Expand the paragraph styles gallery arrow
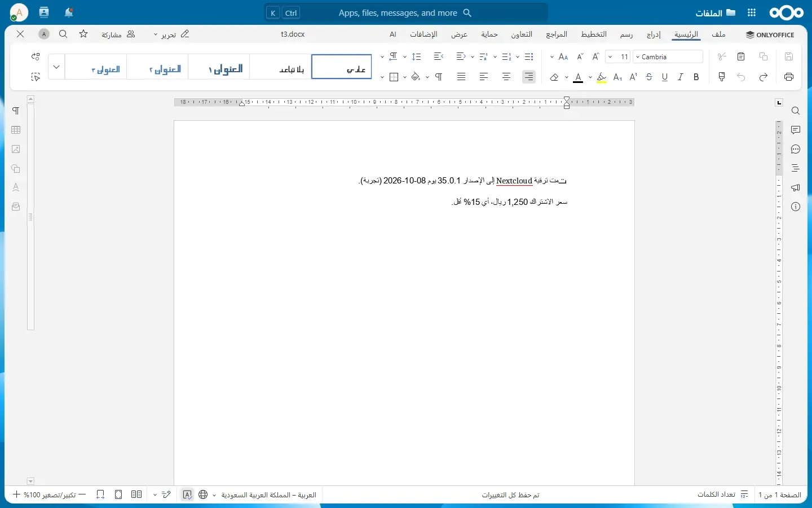 [56, 67]
